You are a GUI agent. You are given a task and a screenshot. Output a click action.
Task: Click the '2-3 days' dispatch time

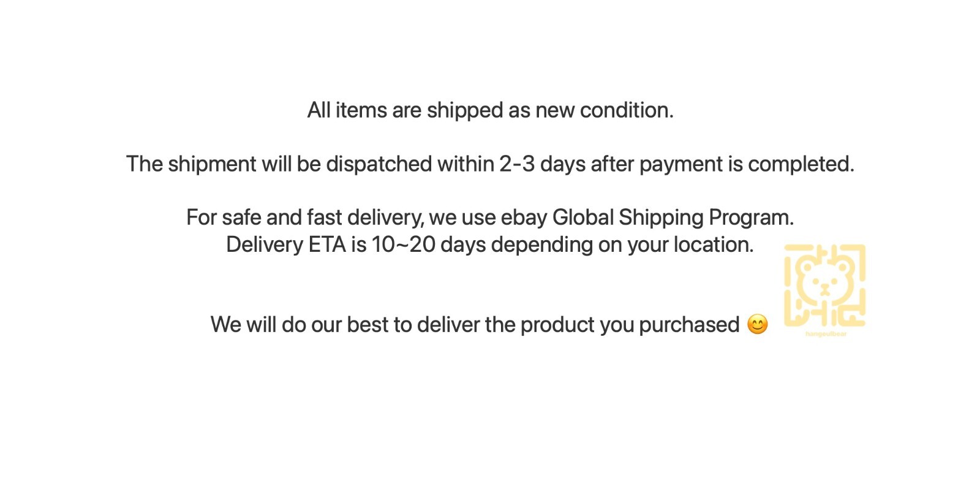click(x=542, y=164)
